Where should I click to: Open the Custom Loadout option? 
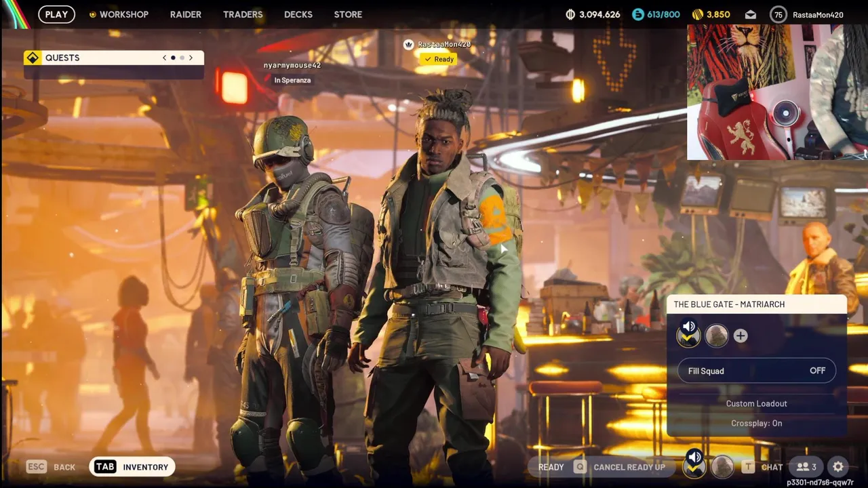click(757, 403)
